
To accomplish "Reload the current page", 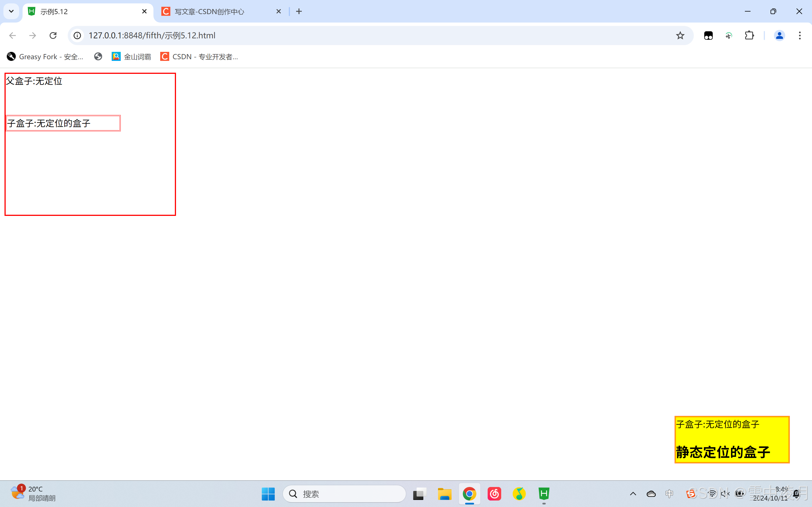I will [53, 36].
